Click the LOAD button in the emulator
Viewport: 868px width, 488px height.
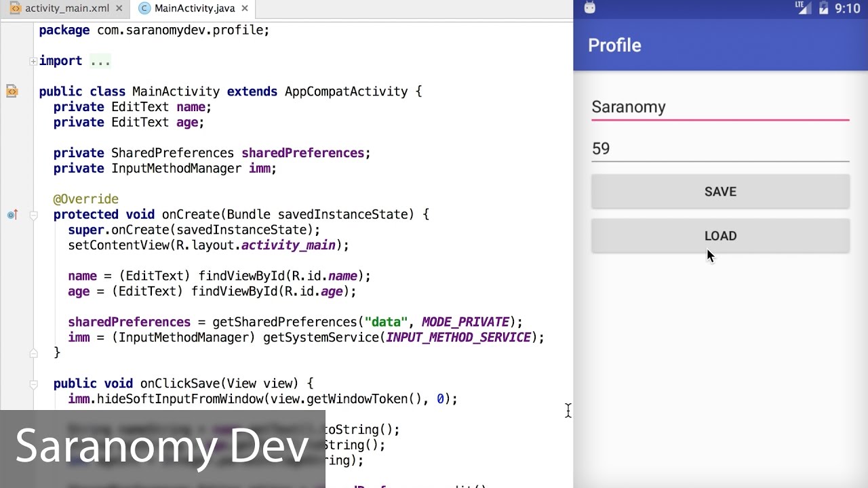(720, 236)
